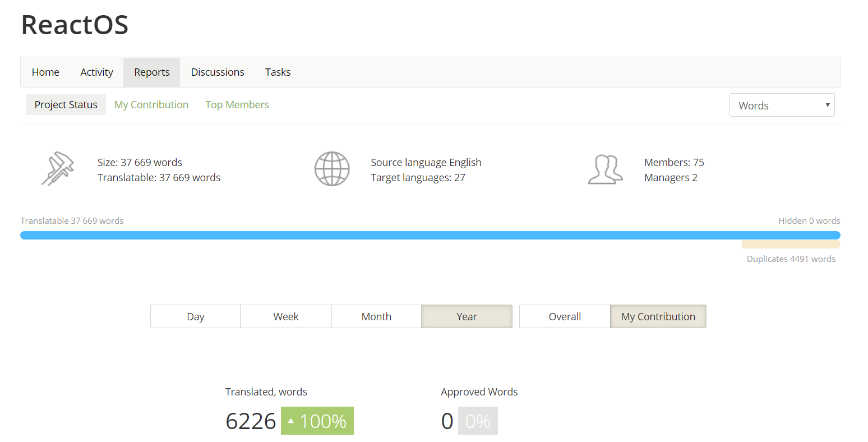
Task: Click the approved words value 0
Action: [447, 421]
